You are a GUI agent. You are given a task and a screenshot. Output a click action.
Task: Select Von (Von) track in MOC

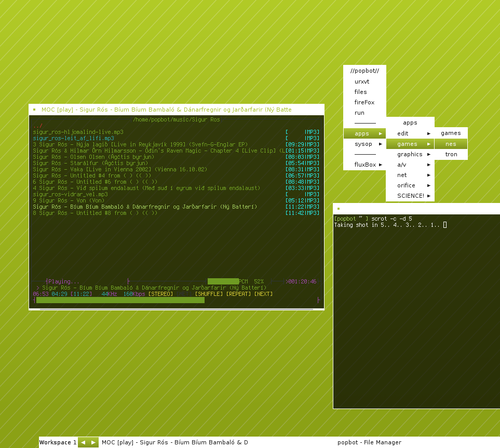click(x=176, y=200)
